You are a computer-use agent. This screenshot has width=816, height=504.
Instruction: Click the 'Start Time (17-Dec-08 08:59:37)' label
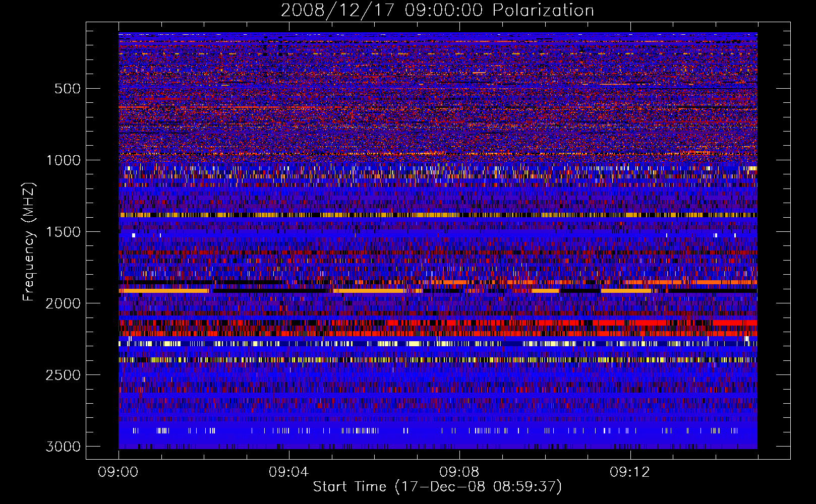tap(437, 487)
